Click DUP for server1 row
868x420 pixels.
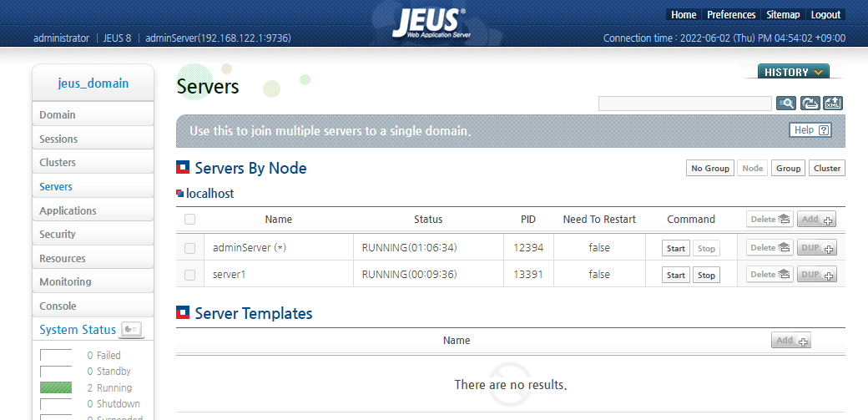[x=816, y=274]
